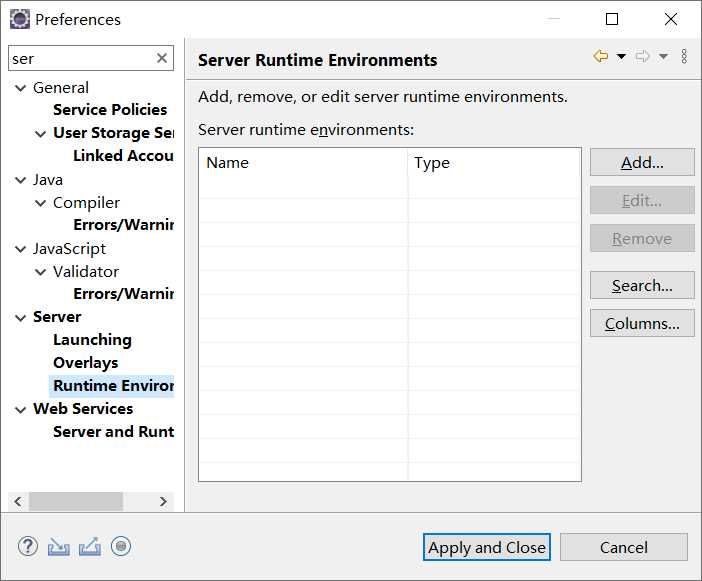Open the Service Policies page
Image resolution: width=702 pixels, height=581 pixels.
110,110
